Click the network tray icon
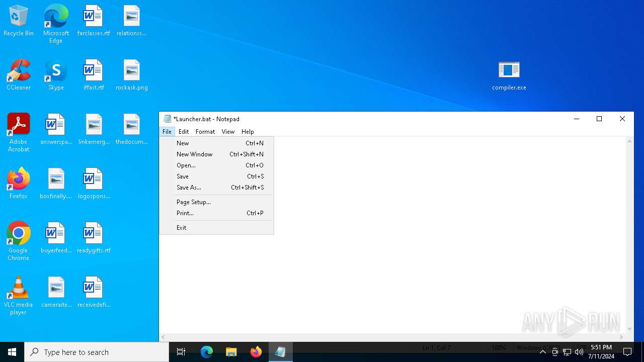This screenshot has width=644, height=362. point(567,352)
